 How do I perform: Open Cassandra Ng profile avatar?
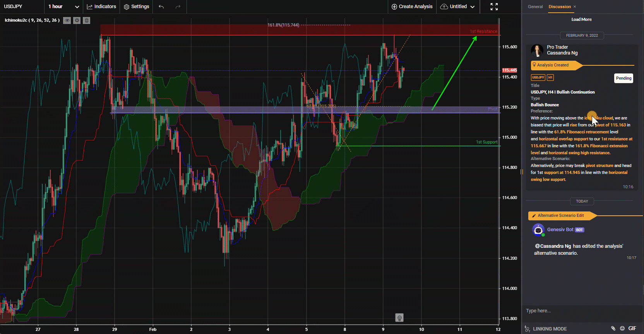537,50
